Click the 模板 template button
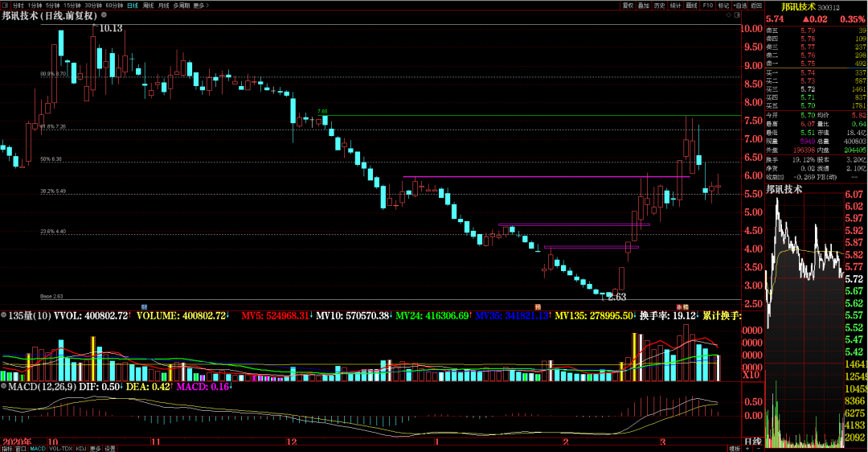 pyautogui.click(x=735, y=449)
